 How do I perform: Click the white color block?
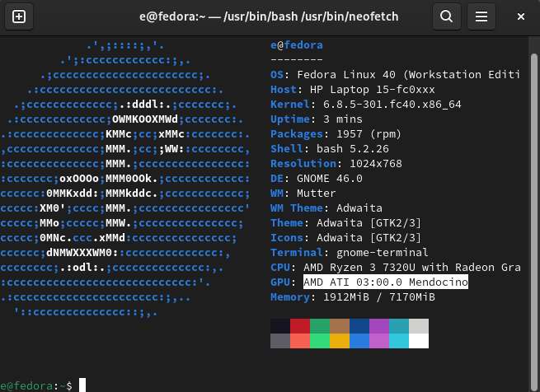point(419,341)
